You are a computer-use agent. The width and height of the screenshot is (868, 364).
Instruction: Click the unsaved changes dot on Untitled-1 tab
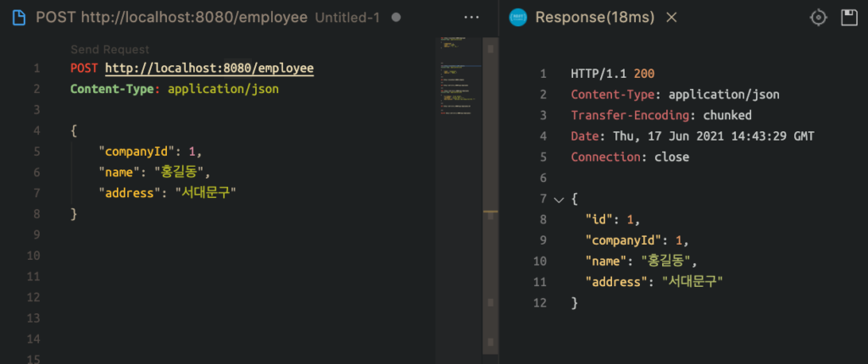[x=397, y=17]
